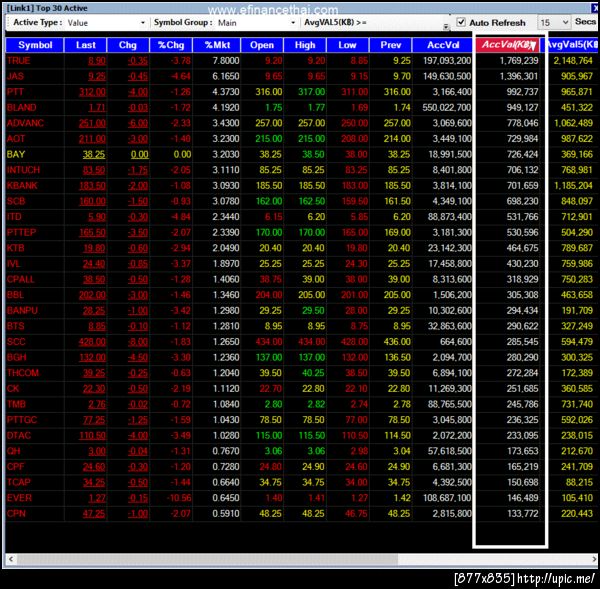Select the SCC symbol row
The image size is (600, 589).
point(302,342)
